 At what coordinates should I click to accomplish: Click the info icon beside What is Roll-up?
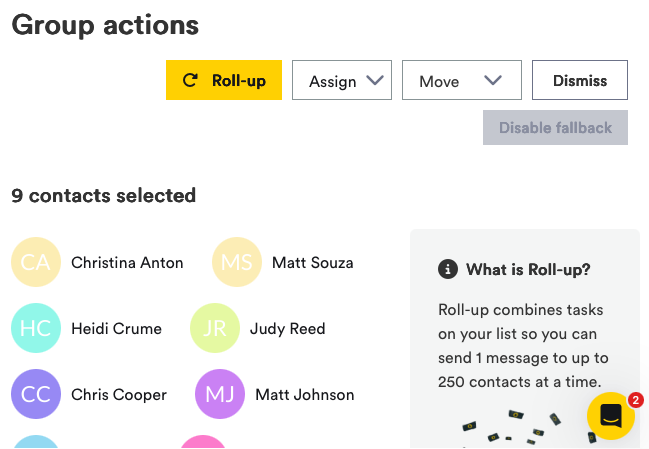coord(448,269)
